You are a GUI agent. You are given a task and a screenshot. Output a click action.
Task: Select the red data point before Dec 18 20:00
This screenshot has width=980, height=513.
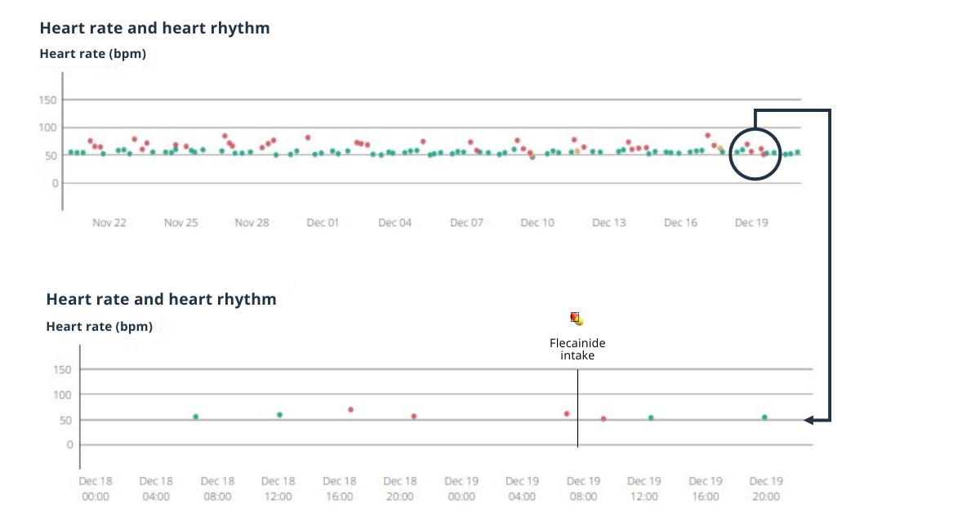(414, 416)
